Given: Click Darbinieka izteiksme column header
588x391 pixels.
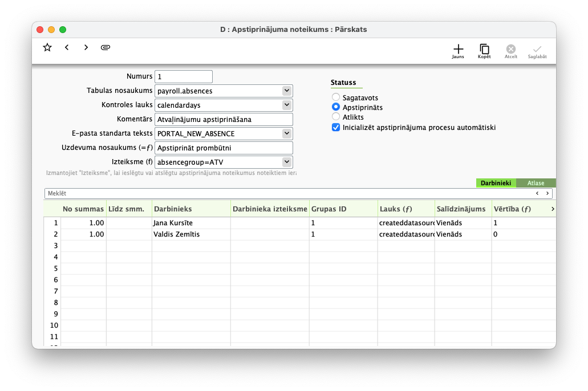Looking at the screenshot, I should (270, 209).
